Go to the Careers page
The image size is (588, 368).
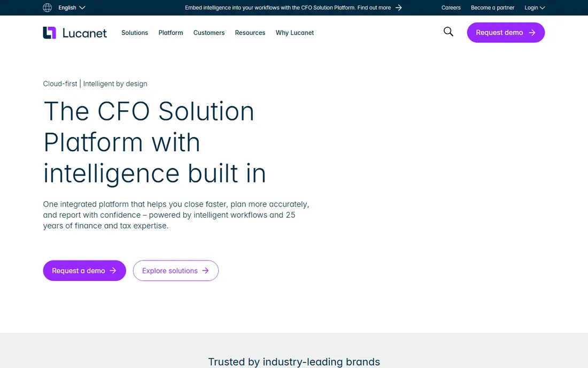(451, 7)
